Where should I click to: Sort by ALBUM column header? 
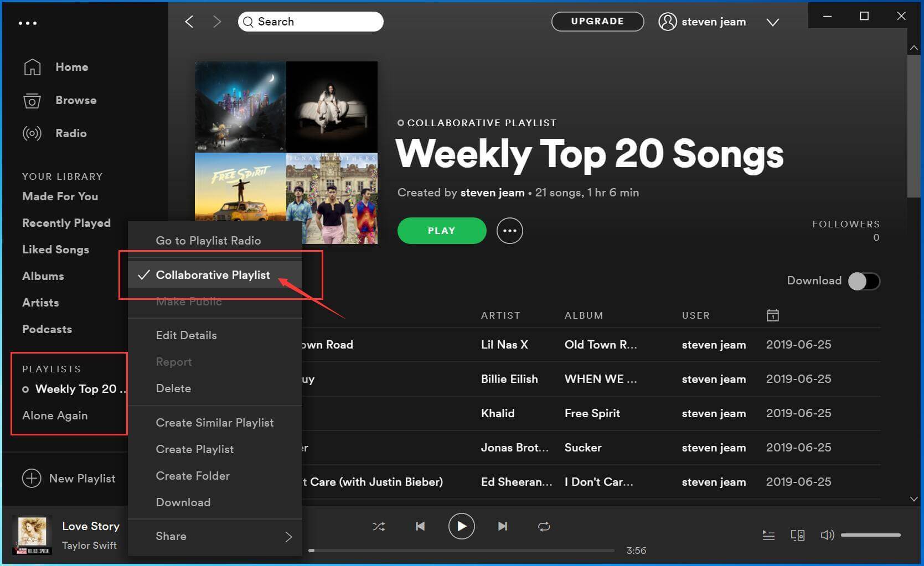click(x=584, y=315)
